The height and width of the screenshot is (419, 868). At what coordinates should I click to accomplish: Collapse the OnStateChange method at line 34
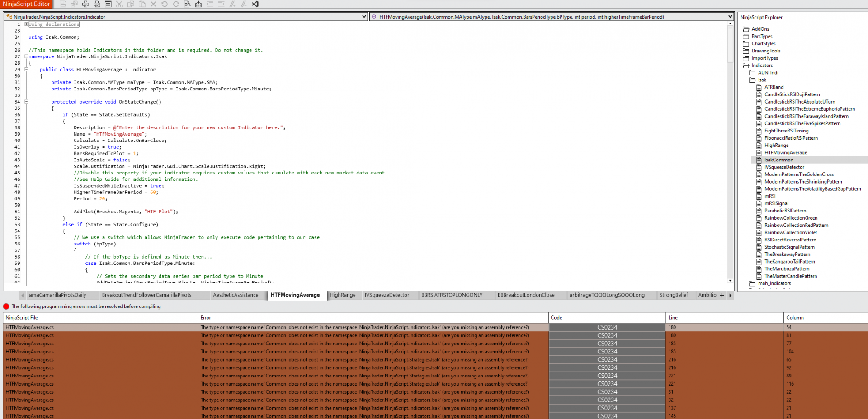26,102
